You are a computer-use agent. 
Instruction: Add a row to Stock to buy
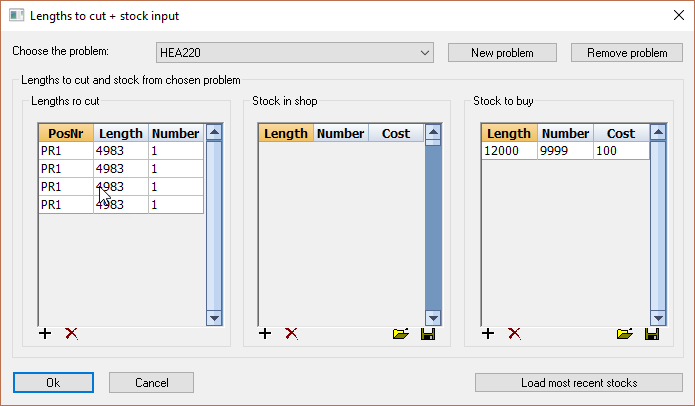[488, 334]
